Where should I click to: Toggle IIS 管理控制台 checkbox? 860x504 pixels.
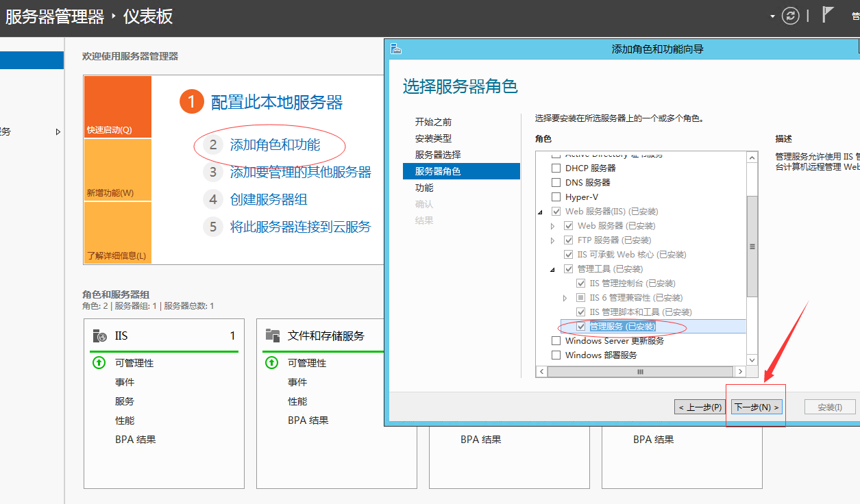[x=581, y=283]
